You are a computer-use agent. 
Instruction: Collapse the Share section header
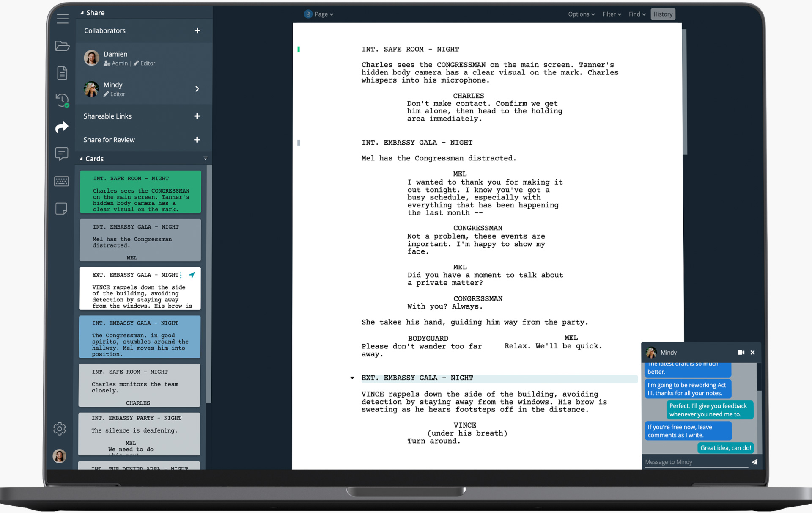(x=81, y=12)
